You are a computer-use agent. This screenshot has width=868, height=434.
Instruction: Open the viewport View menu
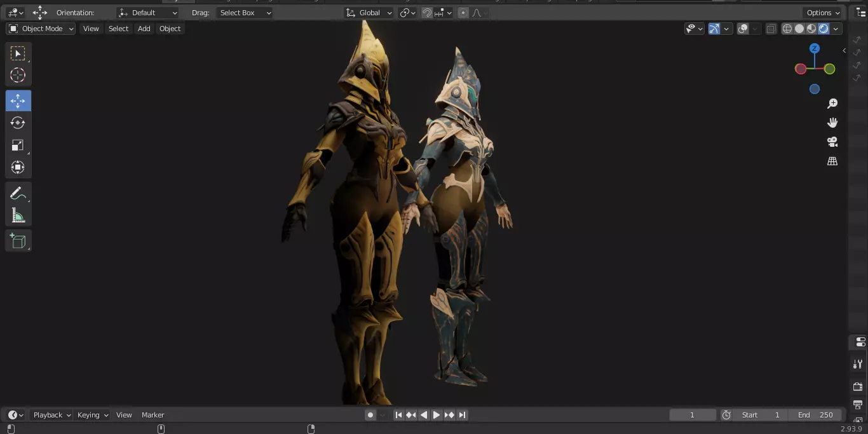(91, 29)
